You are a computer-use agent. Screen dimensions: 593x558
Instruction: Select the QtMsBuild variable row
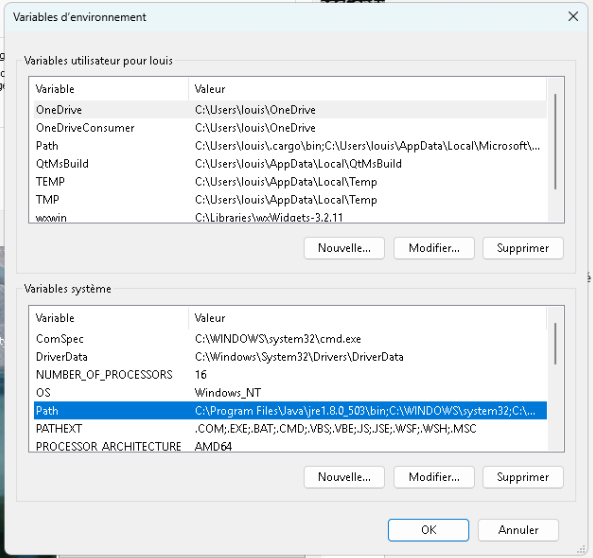pyautogui.click(x=290, y=164)
